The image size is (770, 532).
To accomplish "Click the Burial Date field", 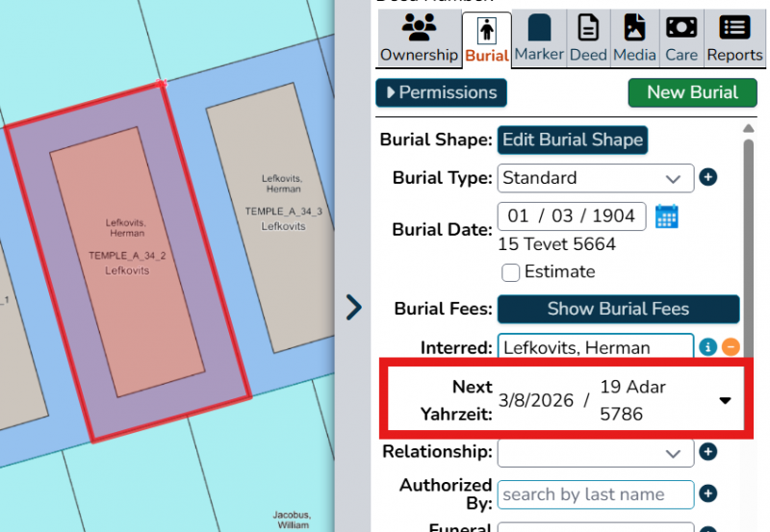I will click(x=572, y=215).
